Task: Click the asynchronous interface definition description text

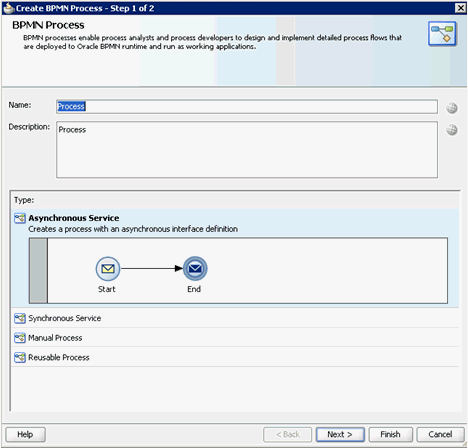Action: click(x=133, y=229)
